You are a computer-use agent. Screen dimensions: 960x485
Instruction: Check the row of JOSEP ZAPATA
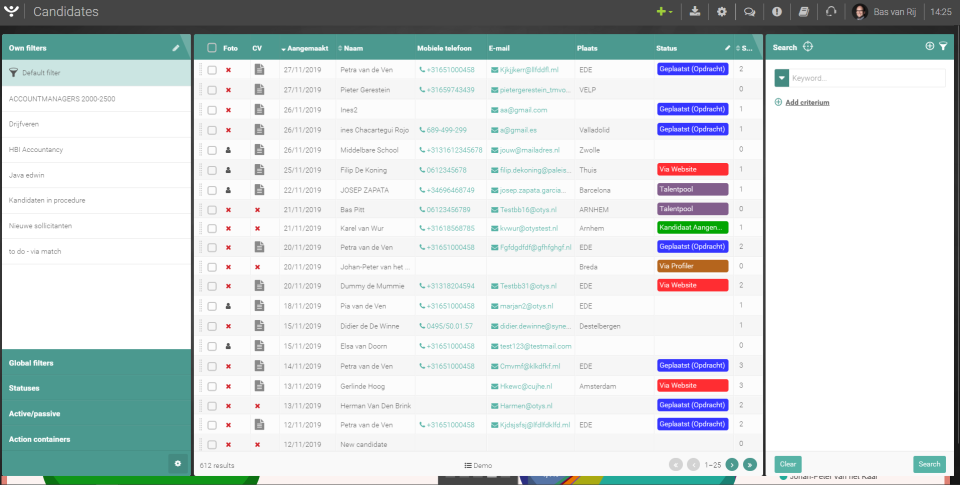[212, 190]
